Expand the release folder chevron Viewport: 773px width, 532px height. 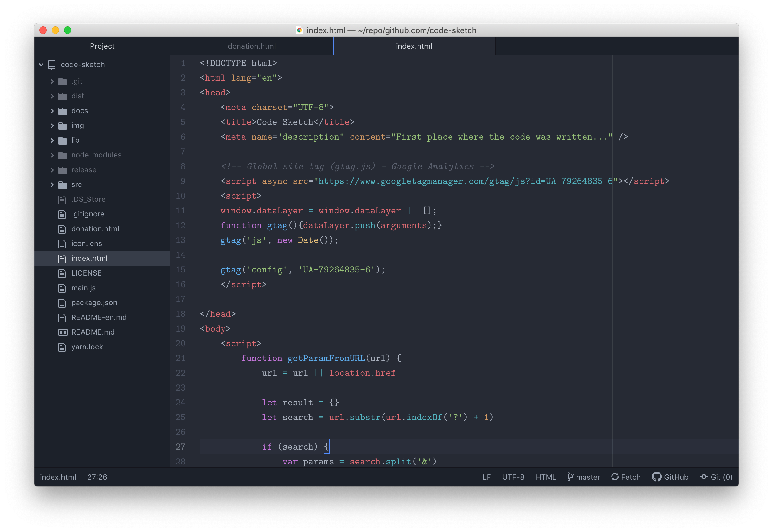pos(52,170)
